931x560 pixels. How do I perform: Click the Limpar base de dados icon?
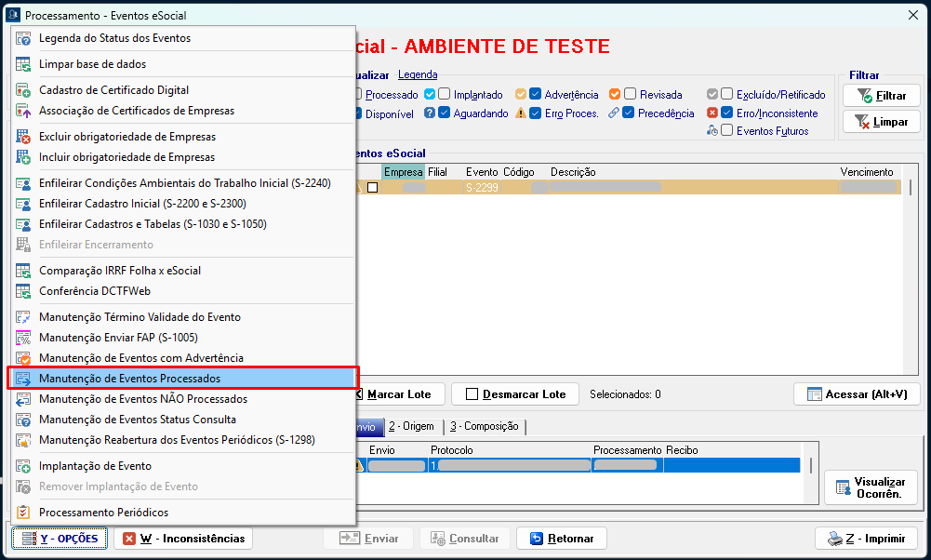click(23, 65)
